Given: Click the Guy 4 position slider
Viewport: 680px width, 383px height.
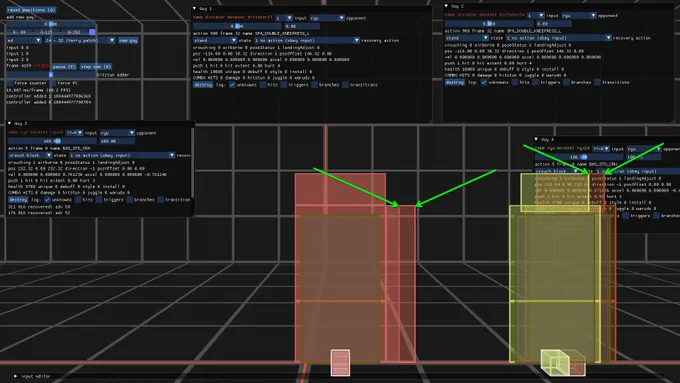Looking at the screenshot, I should coord(579,157).
